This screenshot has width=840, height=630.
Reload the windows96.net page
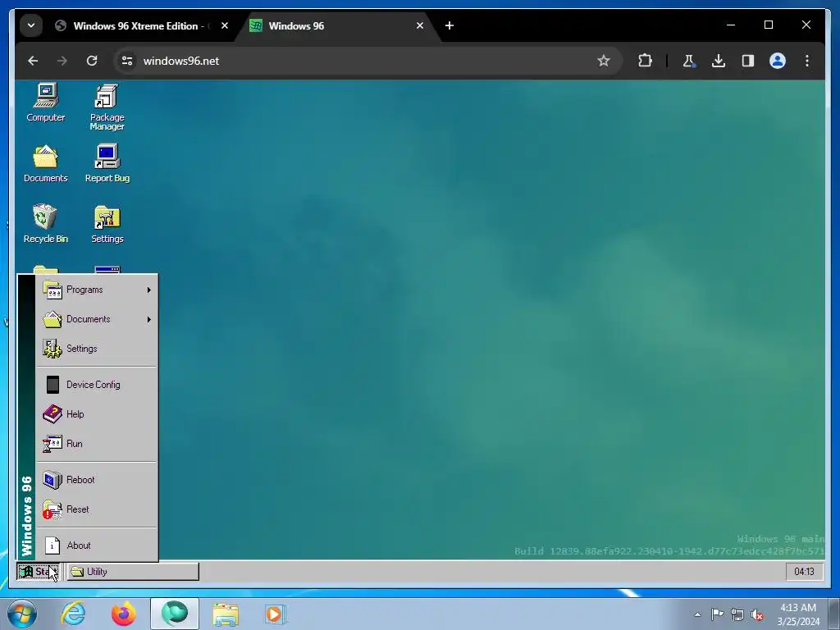point(92,61)
